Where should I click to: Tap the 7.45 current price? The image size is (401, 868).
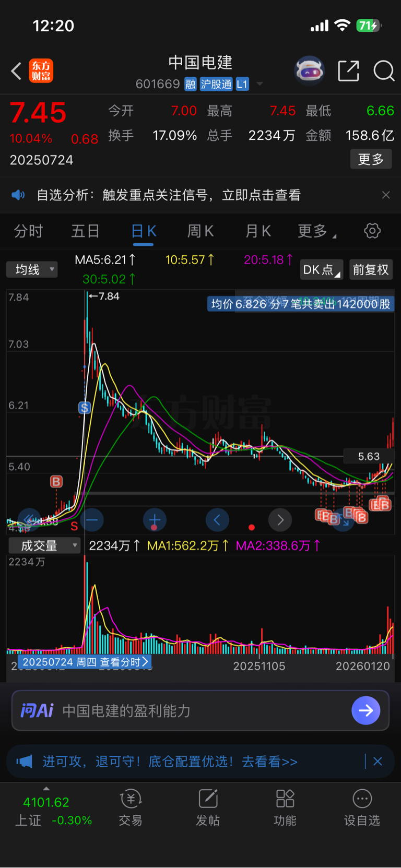point(38,113)
